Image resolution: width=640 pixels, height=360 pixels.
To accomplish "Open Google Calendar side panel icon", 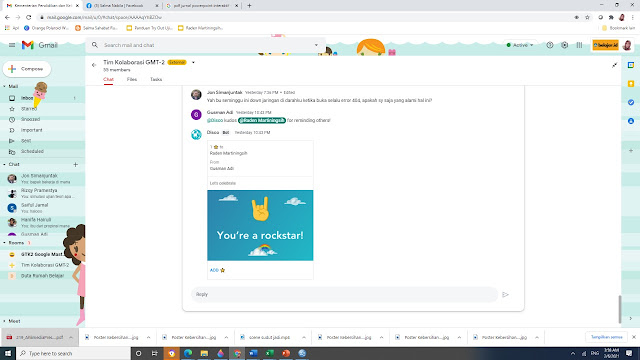I will point(631,65).
